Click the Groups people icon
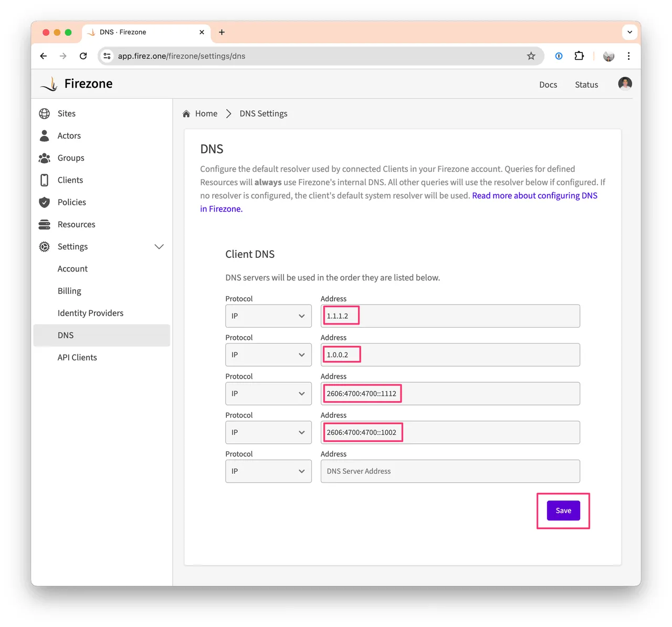Viewport: 672px width, 627px height. pos(45,158)
